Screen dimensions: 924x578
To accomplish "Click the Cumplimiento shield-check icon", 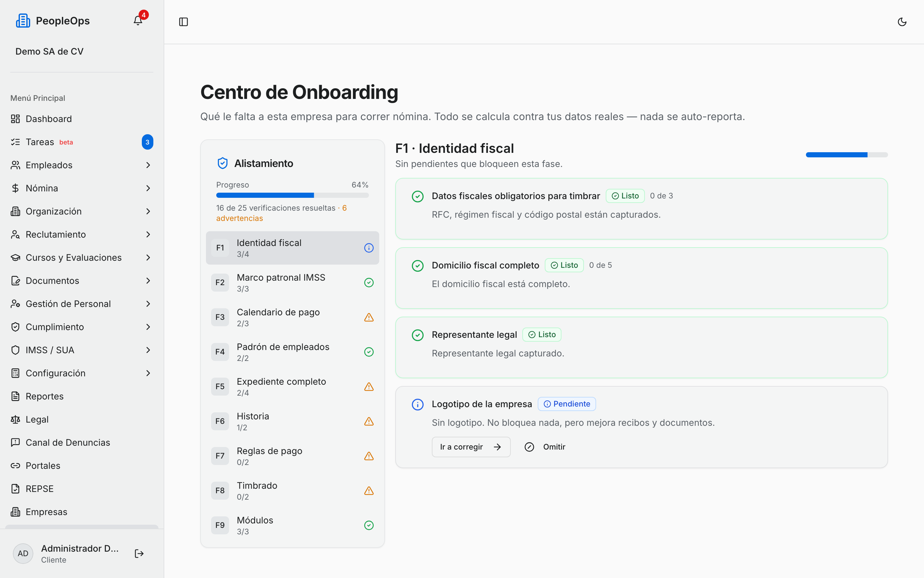I will (x=15, y=327).
